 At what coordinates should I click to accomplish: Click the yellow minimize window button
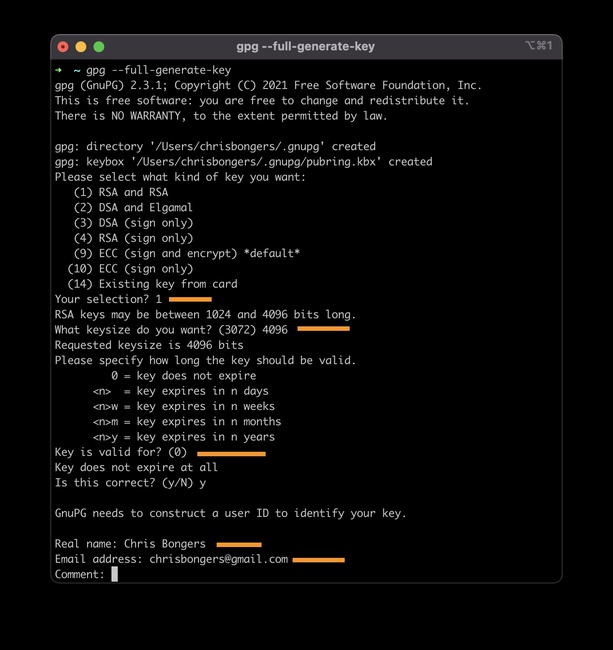click(x=81, y=47)
